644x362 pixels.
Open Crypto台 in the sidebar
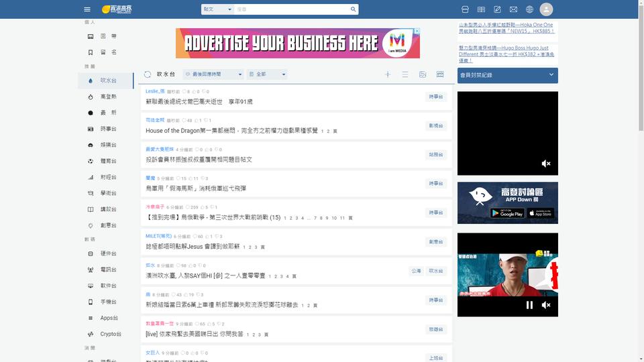point(105,334)
